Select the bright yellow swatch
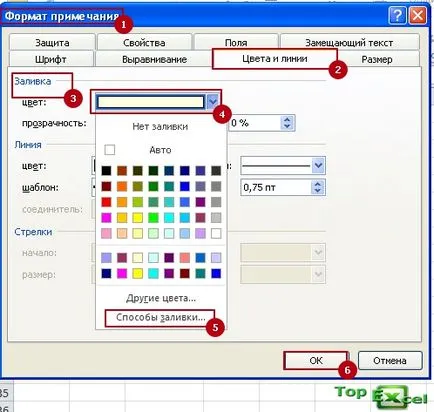Viewport: 434px width, 412px height. pos(138,218)
